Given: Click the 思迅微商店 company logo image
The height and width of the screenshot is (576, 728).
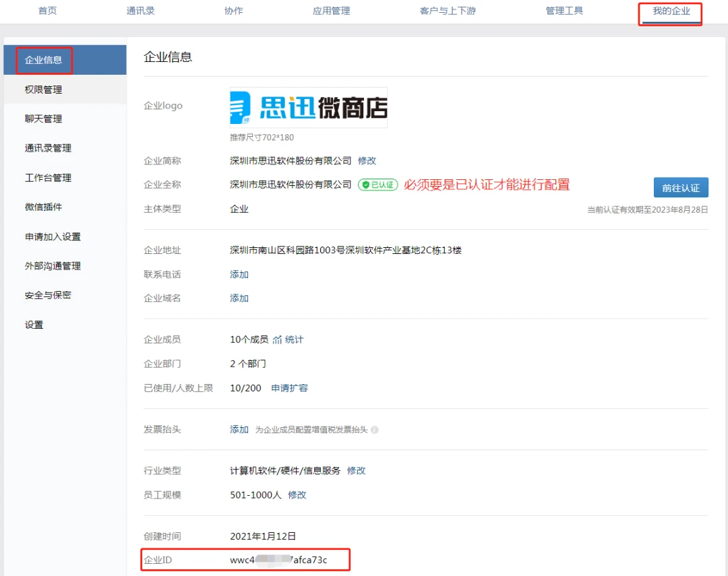Looking at the screenshot, I should click(x=309, y=107).
